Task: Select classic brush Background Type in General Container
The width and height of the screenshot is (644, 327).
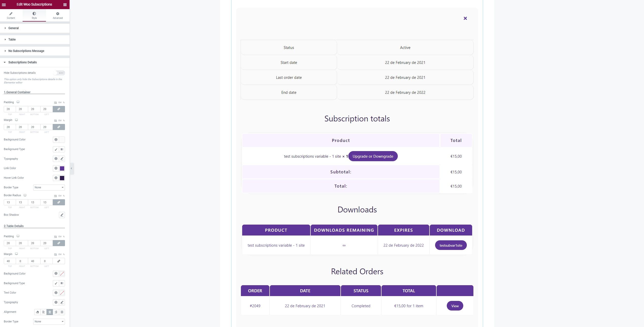Action: [x=56, y=149]
